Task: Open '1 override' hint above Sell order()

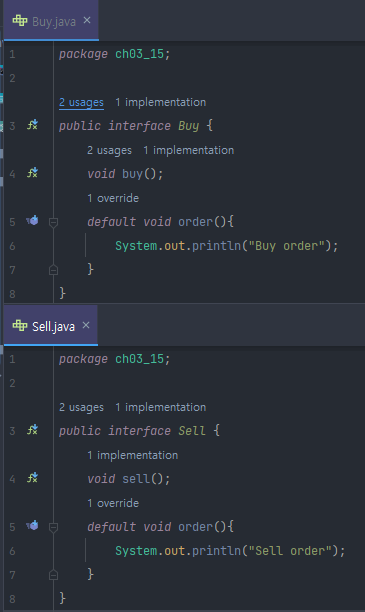Action: coord(113,503)
